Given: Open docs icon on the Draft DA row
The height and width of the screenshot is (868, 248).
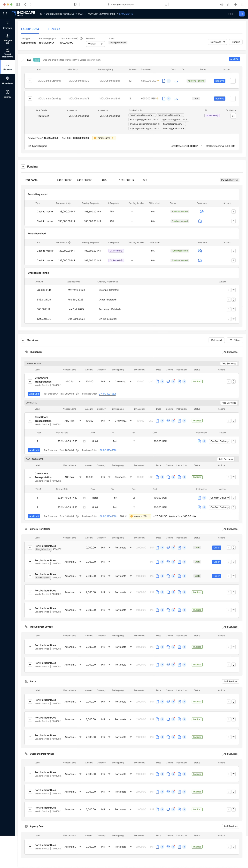Looking at the screenshot, I should 164,98.
